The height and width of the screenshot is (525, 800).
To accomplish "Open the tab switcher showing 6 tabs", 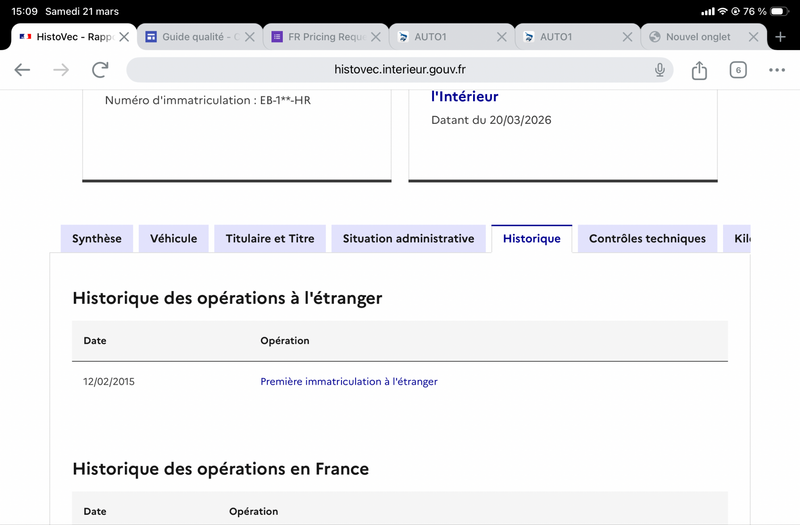I will pyautogui.click(x=738, y=70).
